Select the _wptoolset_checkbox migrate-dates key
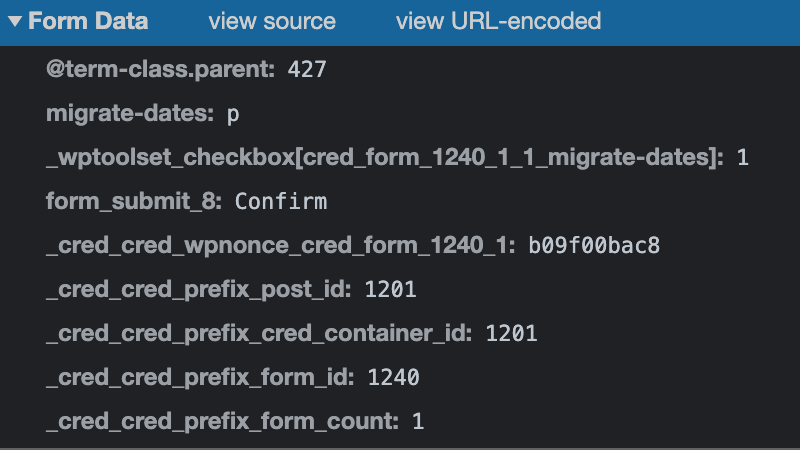The width and height of the screenshot is (800, 450). (385, 157)
